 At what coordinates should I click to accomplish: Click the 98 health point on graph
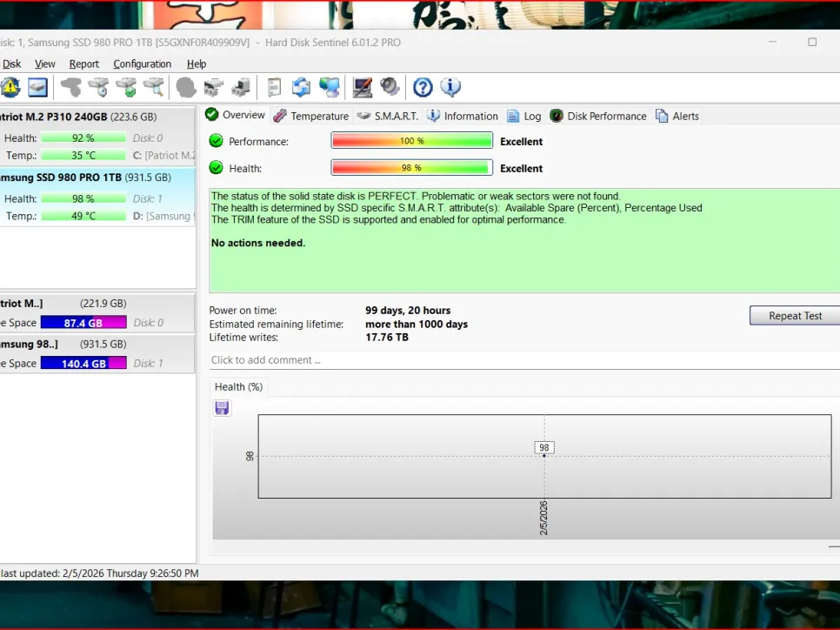tap(544, 455)
